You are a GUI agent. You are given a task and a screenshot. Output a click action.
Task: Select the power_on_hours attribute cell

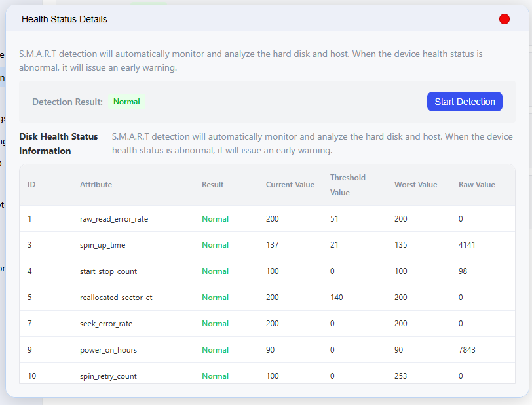click(108, 350)
